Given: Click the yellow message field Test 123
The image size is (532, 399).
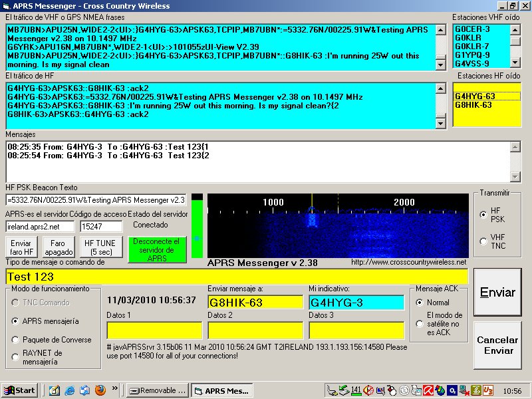Looking at the screenshot, I should click(x=237, y=277).
